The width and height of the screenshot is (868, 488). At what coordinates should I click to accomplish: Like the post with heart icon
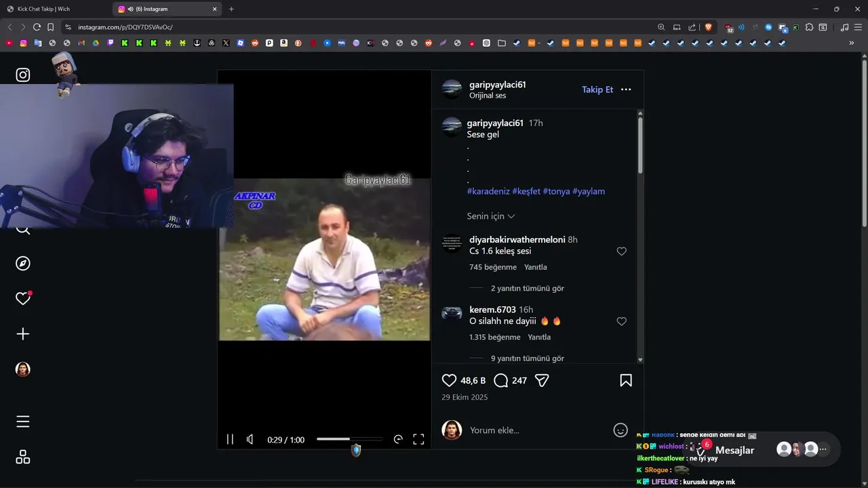click(449, 380)
